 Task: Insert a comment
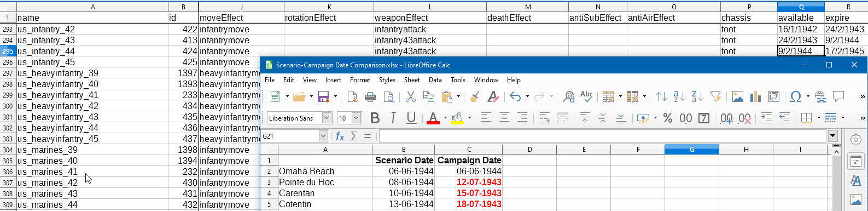tap(838, 97)
